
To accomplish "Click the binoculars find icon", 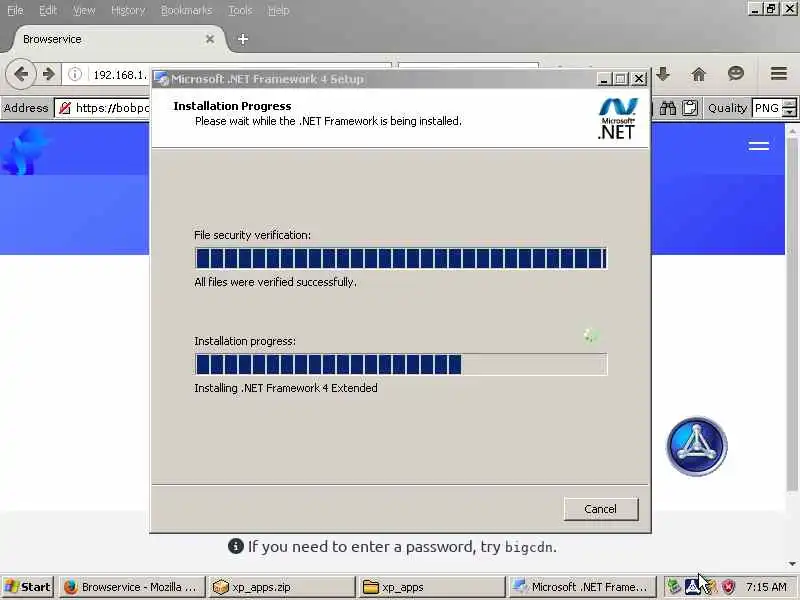I will tap(667, 108).
